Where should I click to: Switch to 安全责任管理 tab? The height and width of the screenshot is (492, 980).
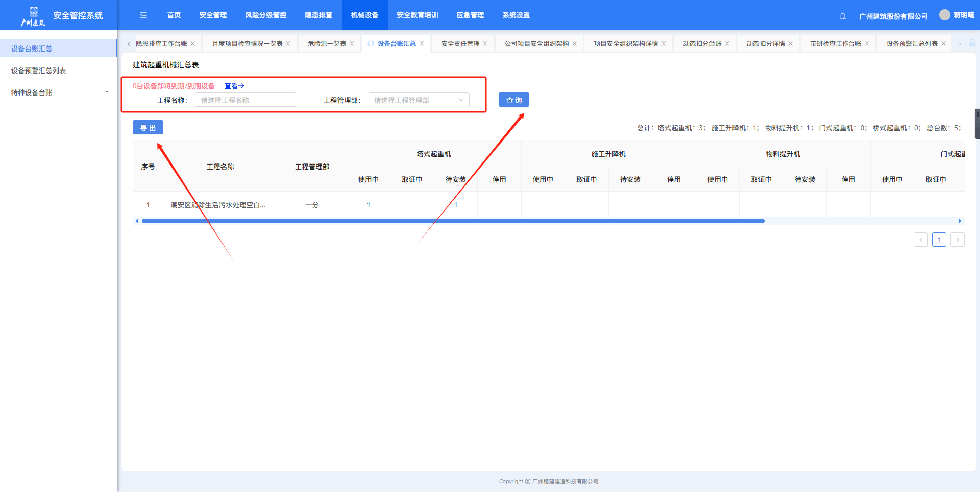click(x=460, y=44)
